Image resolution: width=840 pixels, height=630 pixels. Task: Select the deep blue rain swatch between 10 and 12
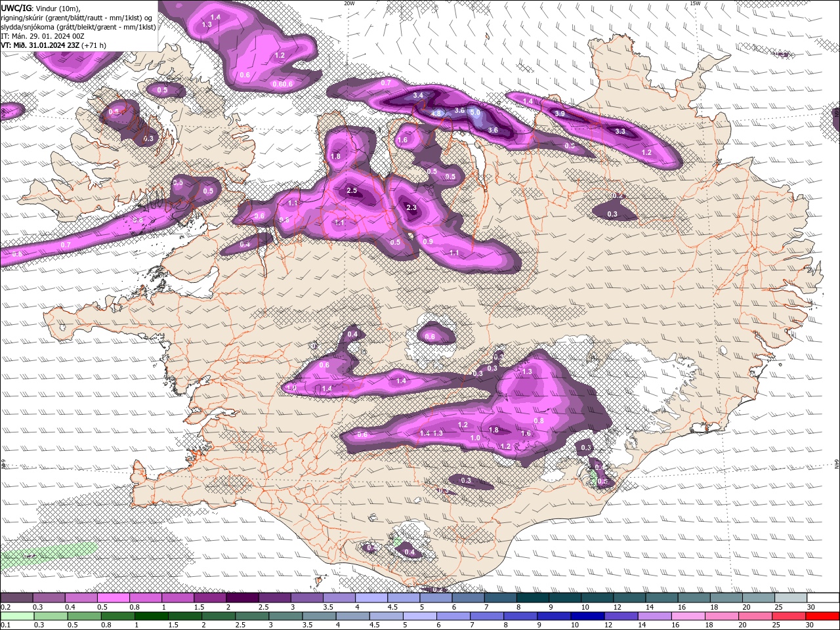click(587, 616)
